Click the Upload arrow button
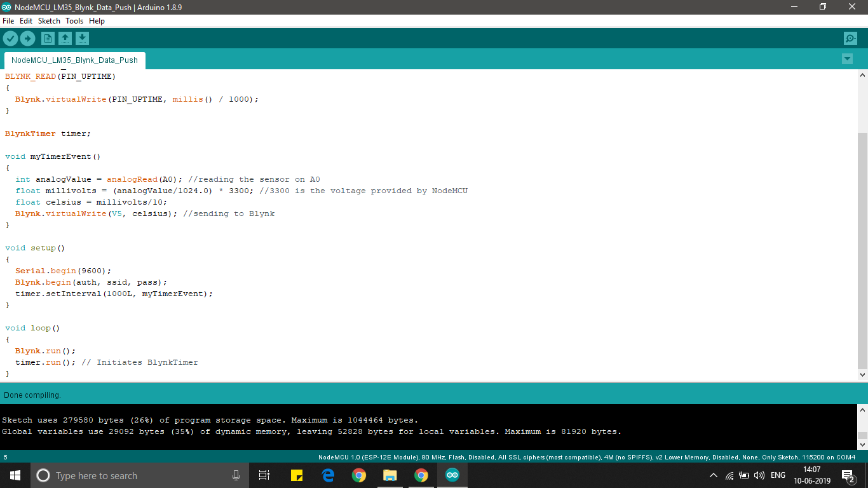Screen dimensions: 868x488 (27, 39)
